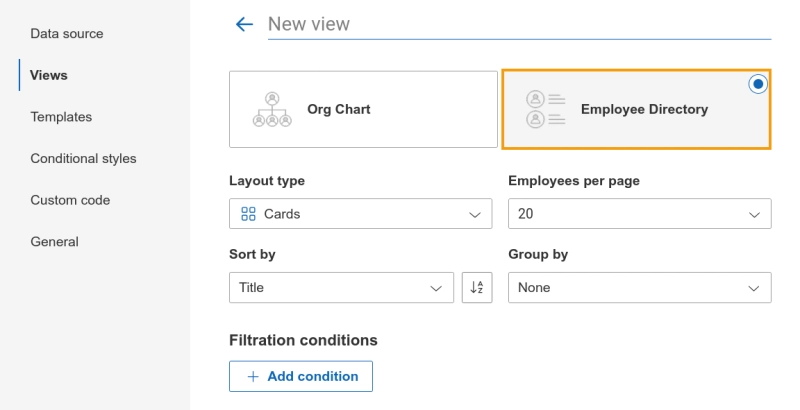The width and height of the screenshot is (800, 410).
Task: Click the Sort by label
Action: pyautogui.click(x=252, y=254)
